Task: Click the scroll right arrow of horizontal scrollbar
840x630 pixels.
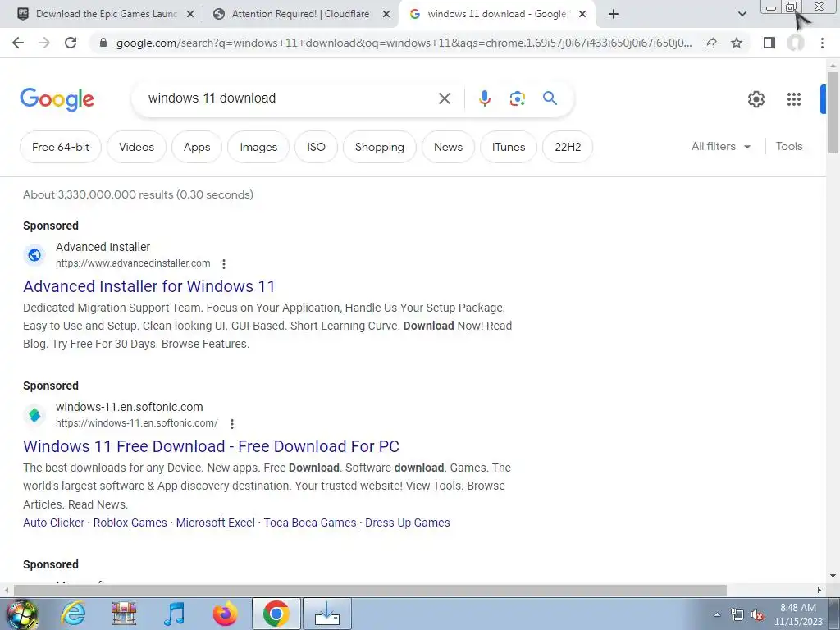Action: pyautogui.click(x=819, y=591)
